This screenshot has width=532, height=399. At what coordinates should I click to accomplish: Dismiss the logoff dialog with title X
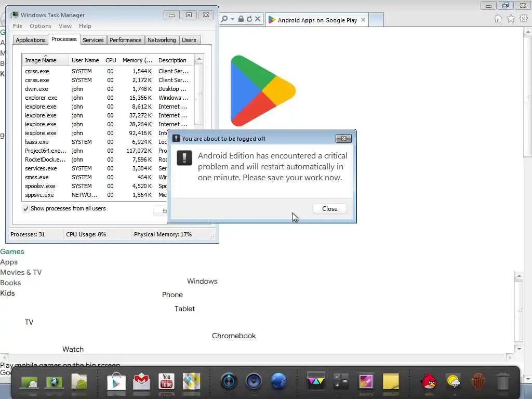(343, 138)
